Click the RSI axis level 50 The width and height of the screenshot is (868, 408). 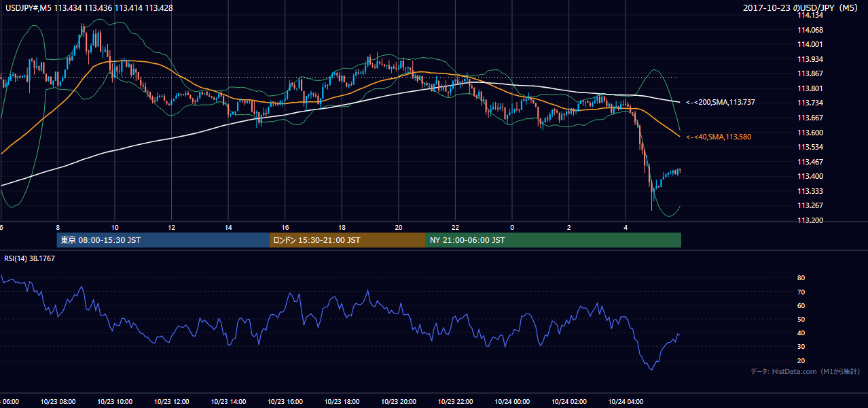[x=801, y=319]
